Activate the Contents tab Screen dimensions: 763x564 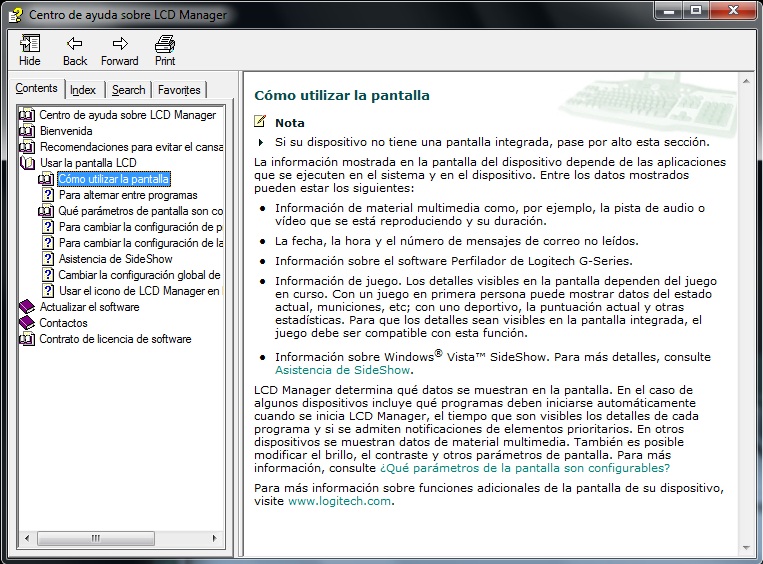click(x=37, y=89)
